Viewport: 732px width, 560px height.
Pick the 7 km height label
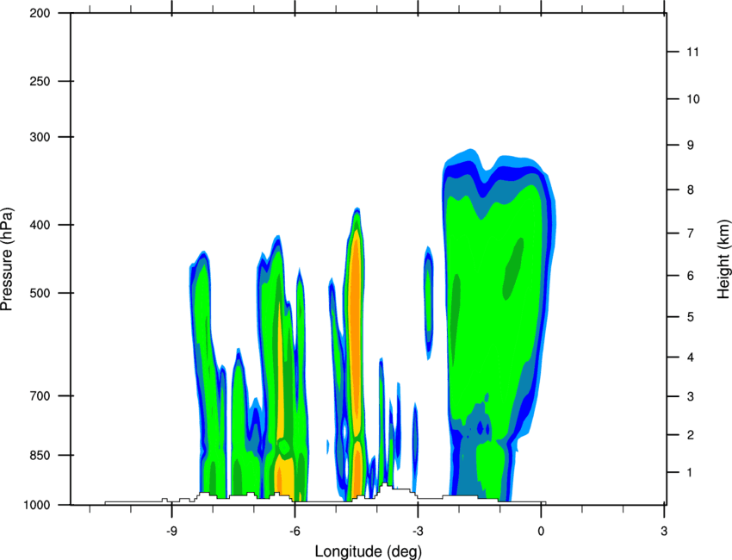pos(690,233)
